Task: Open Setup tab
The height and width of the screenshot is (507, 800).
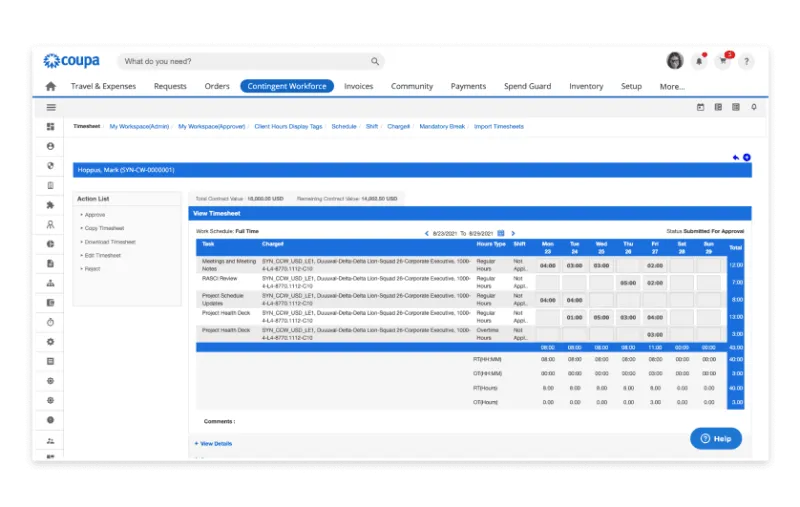Action: [x=631, y=86]
